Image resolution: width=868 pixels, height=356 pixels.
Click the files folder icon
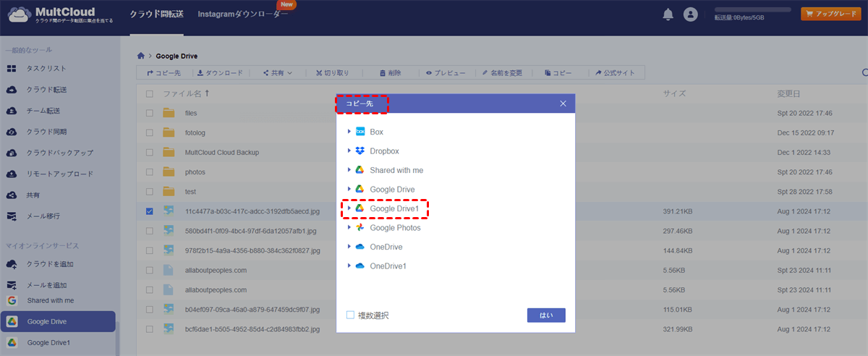tap(169, 113)
